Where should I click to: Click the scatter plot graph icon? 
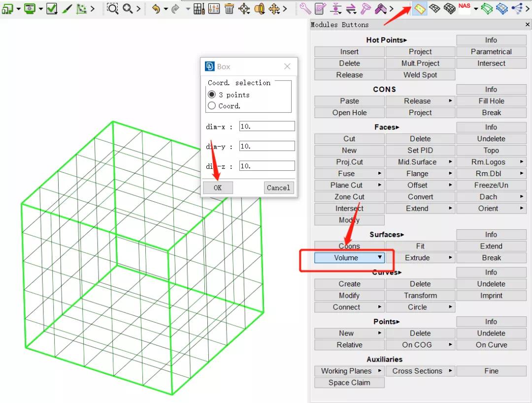81,8
